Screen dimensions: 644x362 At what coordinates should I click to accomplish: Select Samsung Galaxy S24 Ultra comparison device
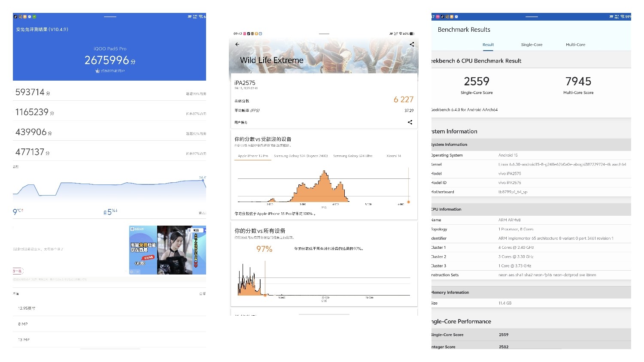click(352, 156)
